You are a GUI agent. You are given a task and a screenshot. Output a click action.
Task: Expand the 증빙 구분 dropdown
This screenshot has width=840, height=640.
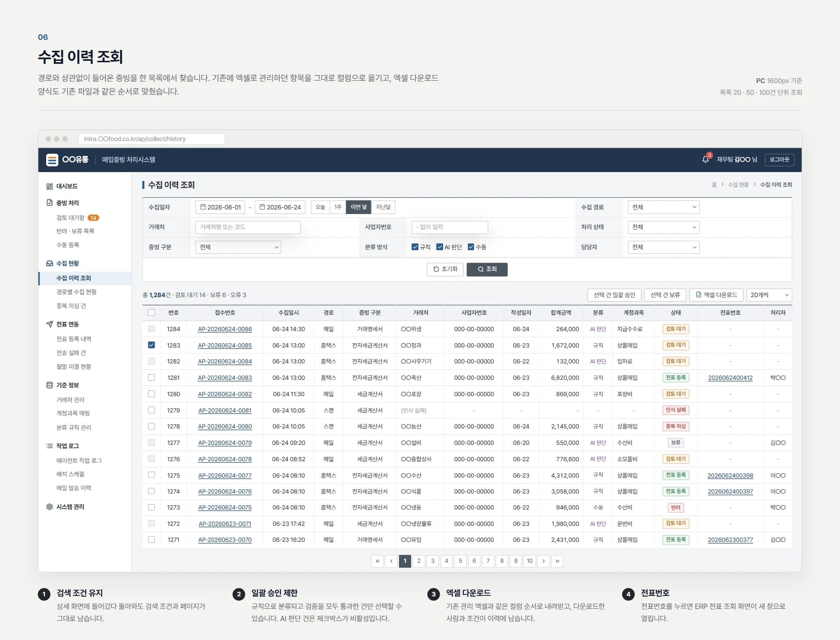point(238,247)
